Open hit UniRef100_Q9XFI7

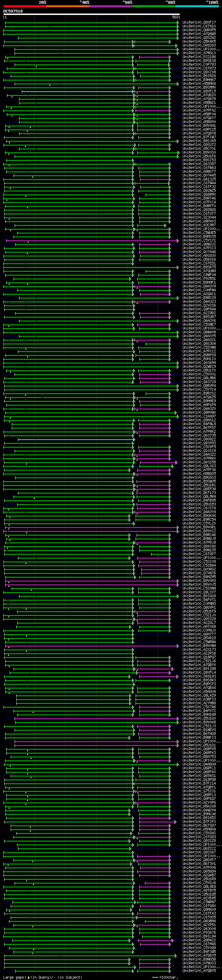click(x=199, y=23)
